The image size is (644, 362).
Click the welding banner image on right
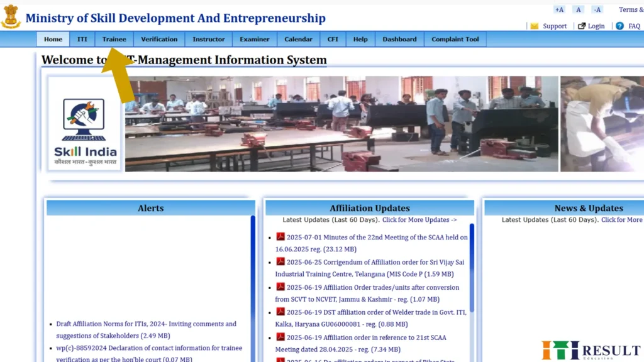[602, 124]
